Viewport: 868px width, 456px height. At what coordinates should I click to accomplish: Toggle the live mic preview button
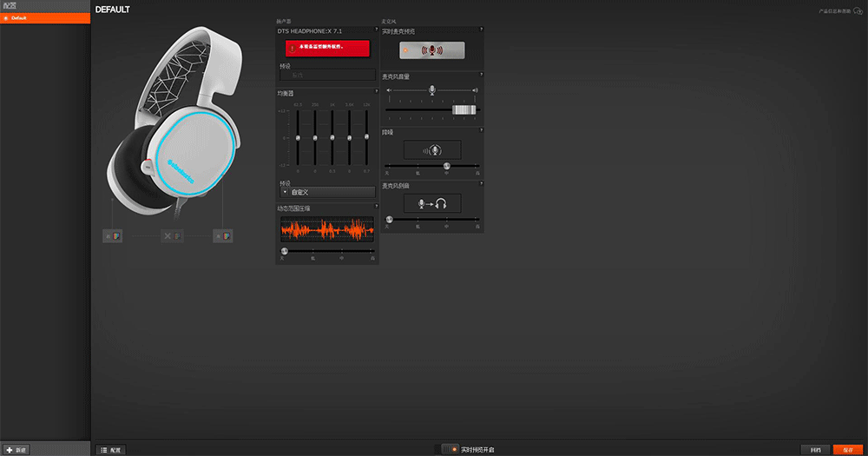click(431, 50)
